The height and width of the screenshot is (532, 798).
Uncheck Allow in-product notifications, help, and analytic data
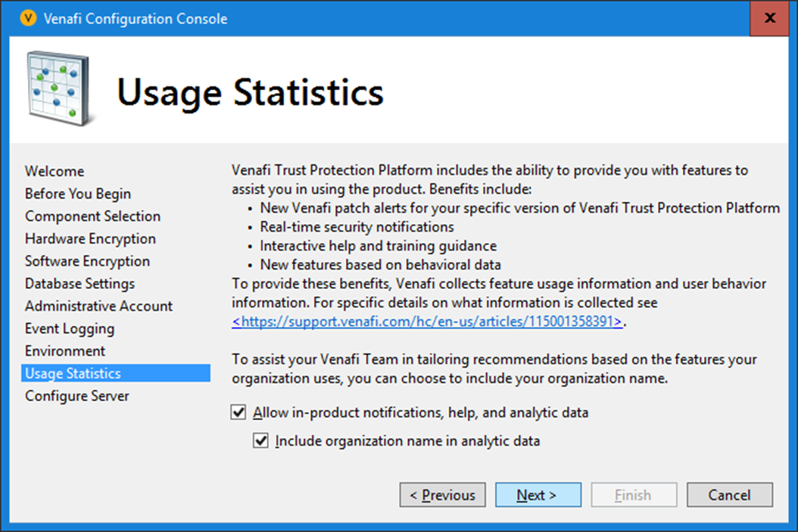239,413
